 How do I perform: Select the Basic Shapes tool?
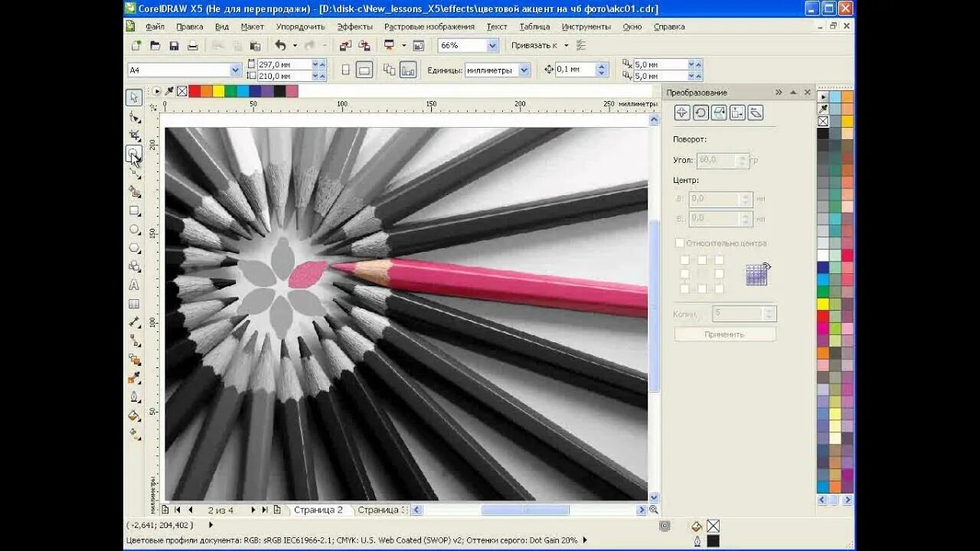click(134, 266)
